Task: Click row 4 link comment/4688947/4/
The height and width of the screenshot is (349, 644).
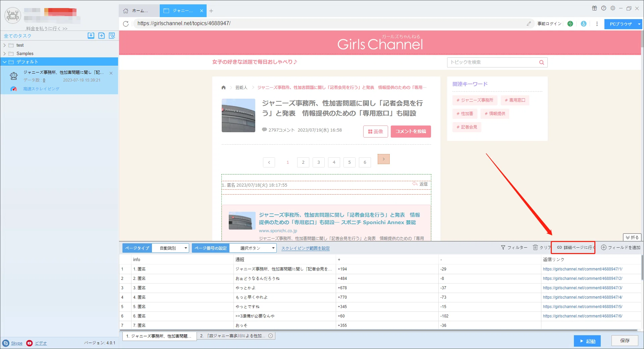Action: click(583, 297)
